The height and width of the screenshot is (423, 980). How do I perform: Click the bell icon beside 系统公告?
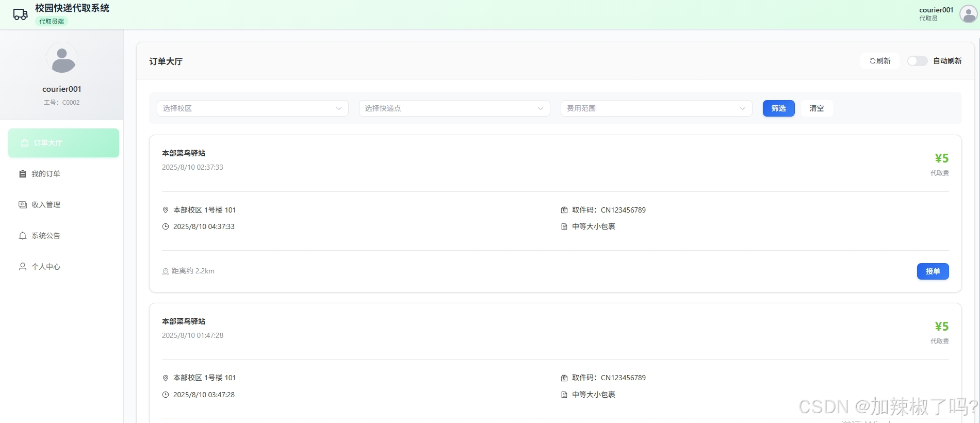23,236
